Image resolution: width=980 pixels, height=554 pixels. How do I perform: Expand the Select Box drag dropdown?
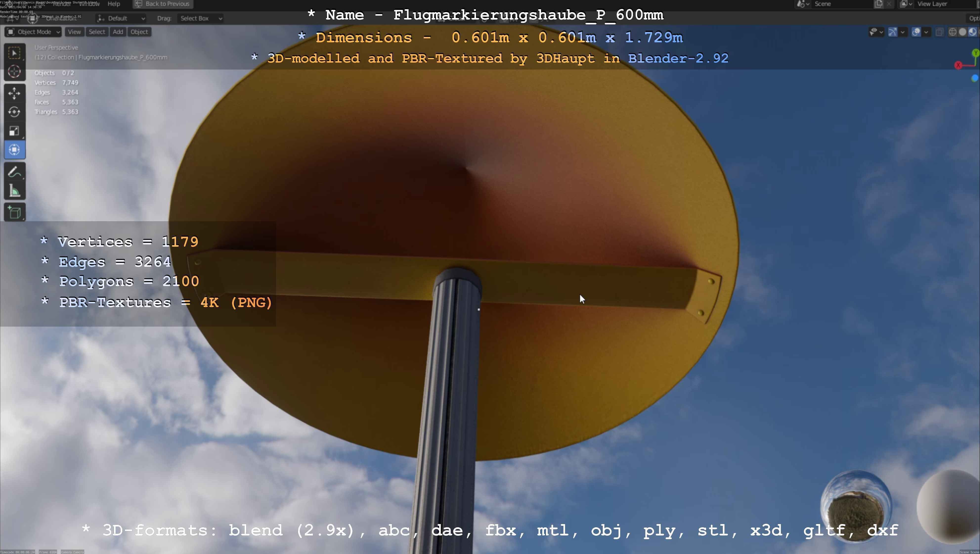coord(200,18)
